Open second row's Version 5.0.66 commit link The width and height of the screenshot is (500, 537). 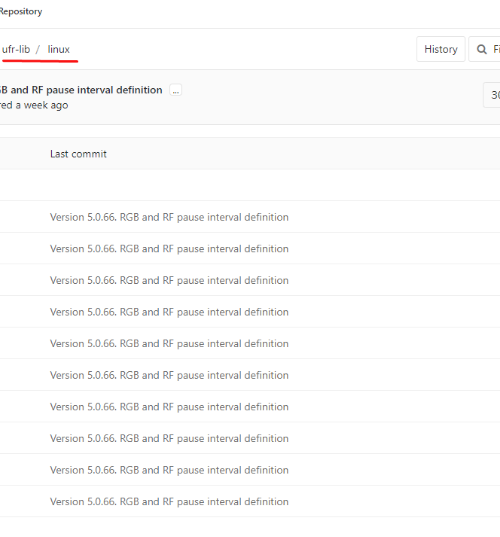[x=169, y=249]
